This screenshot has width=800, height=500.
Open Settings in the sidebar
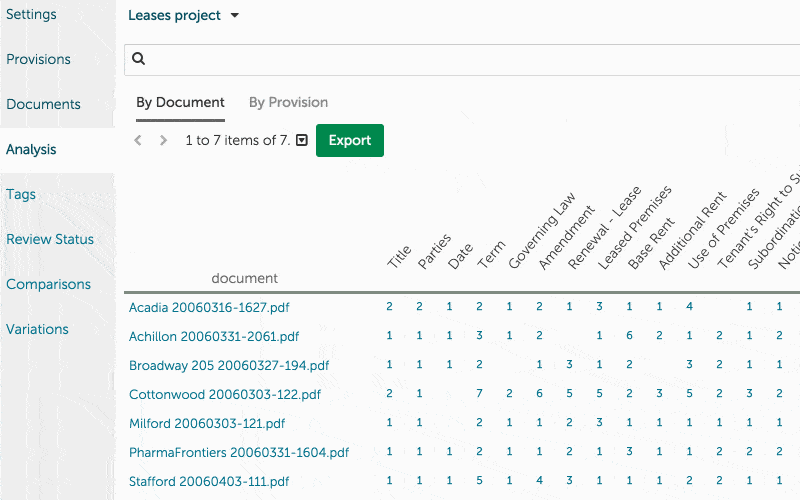pos(31,14)
